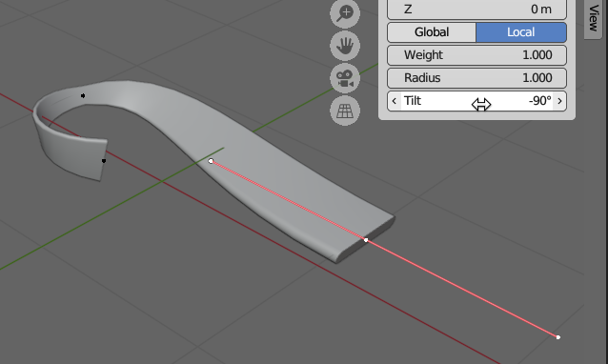Decrease Tilt with left arrow
The width and height of the screenshot is (608, 364).
pos(394,101)
